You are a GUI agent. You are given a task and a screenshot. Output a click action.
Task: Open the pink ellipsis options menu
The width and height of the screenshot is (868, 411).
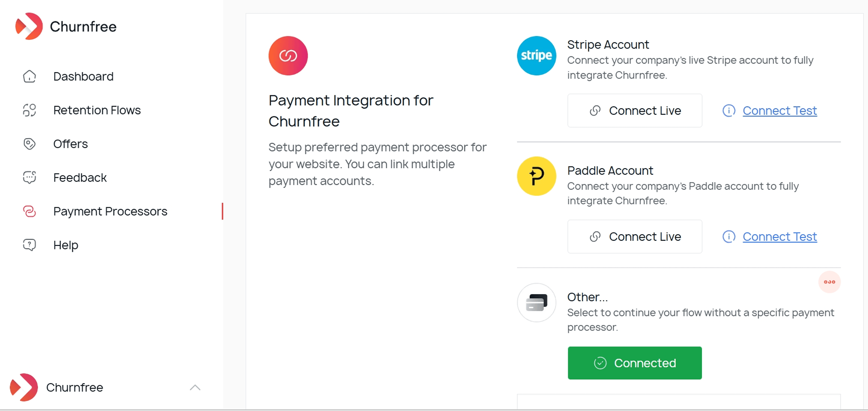(829, 282)
